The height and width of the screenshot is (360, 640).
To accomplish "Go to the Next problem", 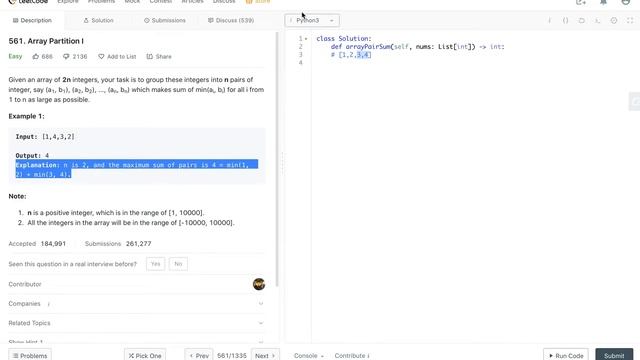I will [265, 355].
